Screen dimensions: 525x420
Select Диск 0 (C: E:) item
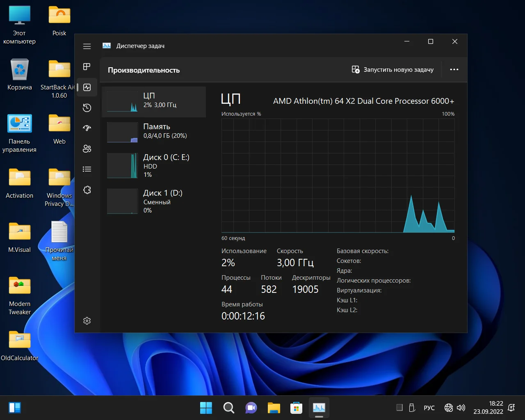pyautogui.click(x=154, y=165)
